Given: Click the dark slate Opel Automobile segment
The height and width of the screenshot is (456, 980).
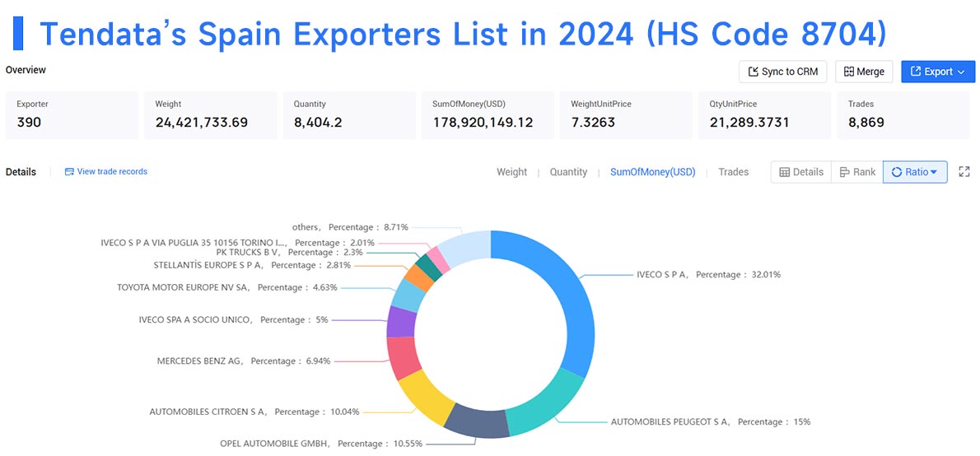Looking at the screenshot, I should point(477,421).
